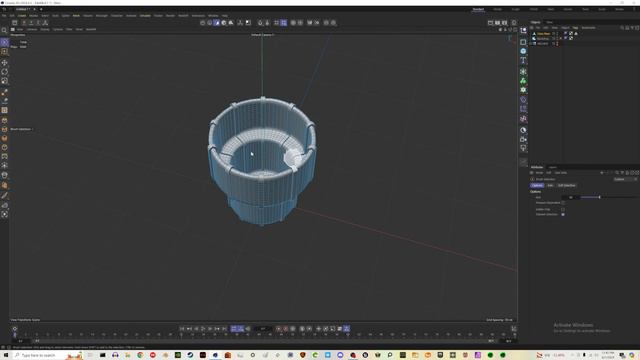This screenshot has height=360, width=640.
Task: Open the Tags menu in Object manager
Action: (x=575, y=28)
